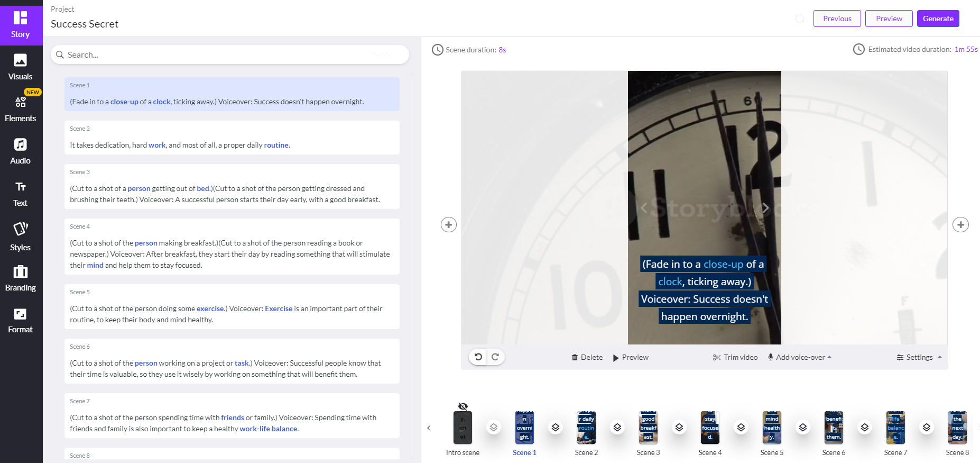Click the 'work-life balance' keyword in Scene 7
980x463 pixels.
(x=269, y=429)
